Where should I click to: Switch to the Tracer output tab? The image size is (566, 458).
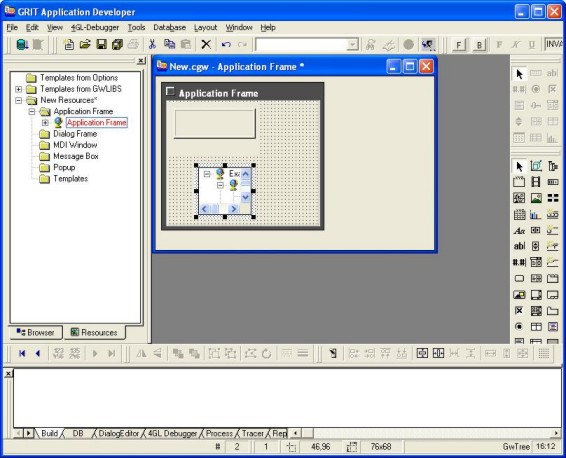pyautogui.click(x=253, y=433)
